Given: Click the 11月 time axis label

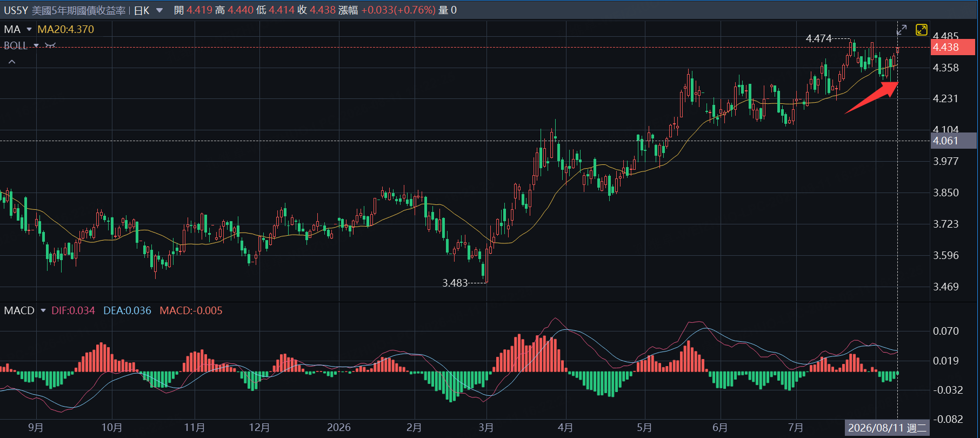Looking at the screenshot, I should (195, 428).
